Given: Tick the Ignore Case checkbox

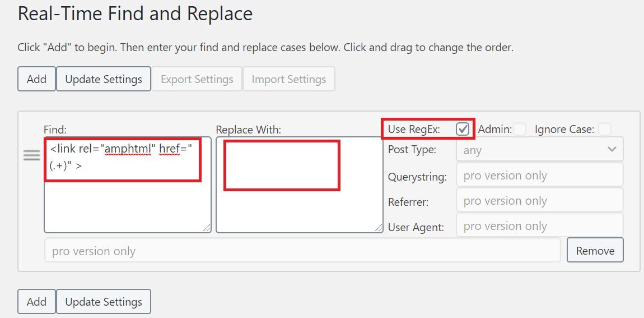Looking at the screenshot, I should click(x=605, y=129).
